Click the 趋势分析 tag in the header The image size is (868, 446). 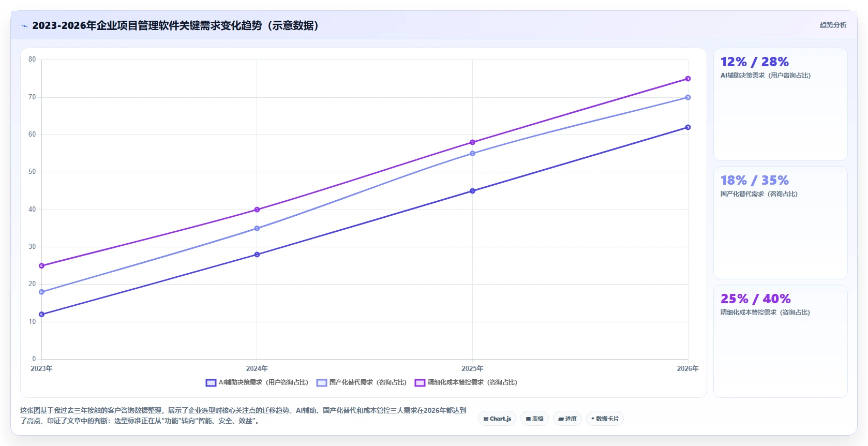[833, 25]
